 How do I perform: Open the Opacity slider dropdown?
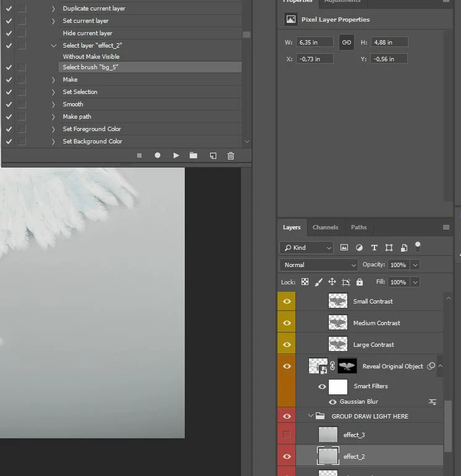pyautogui.click(x=415, y=265)
